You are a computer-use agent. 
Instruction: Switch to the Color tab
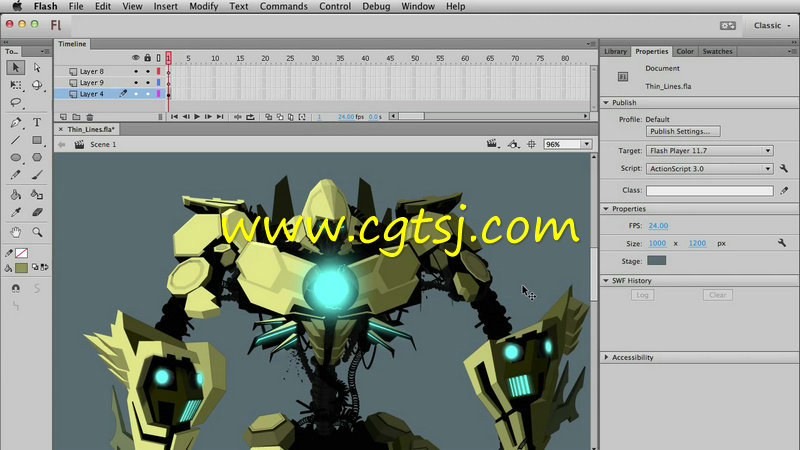pos(685,51)
